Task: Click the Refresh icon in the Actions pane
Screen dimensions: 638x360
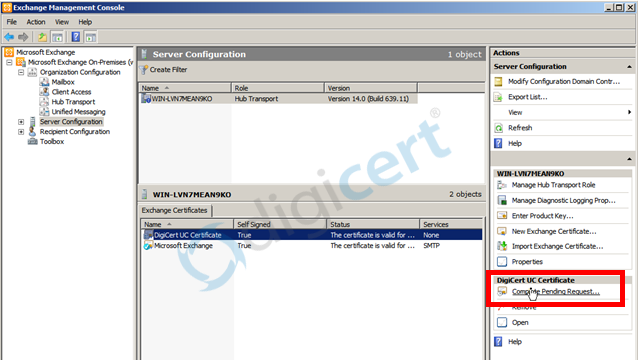Action: 498,128
